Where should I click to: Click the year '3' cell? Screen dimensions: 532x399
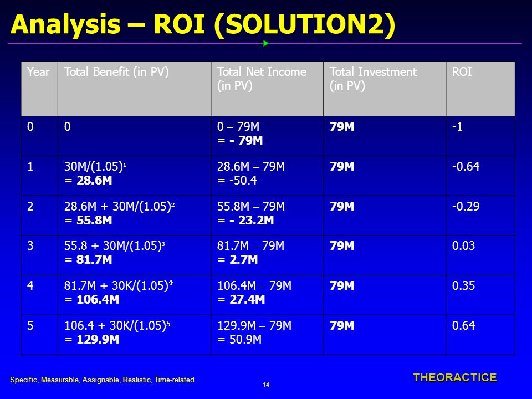(39, 255)
